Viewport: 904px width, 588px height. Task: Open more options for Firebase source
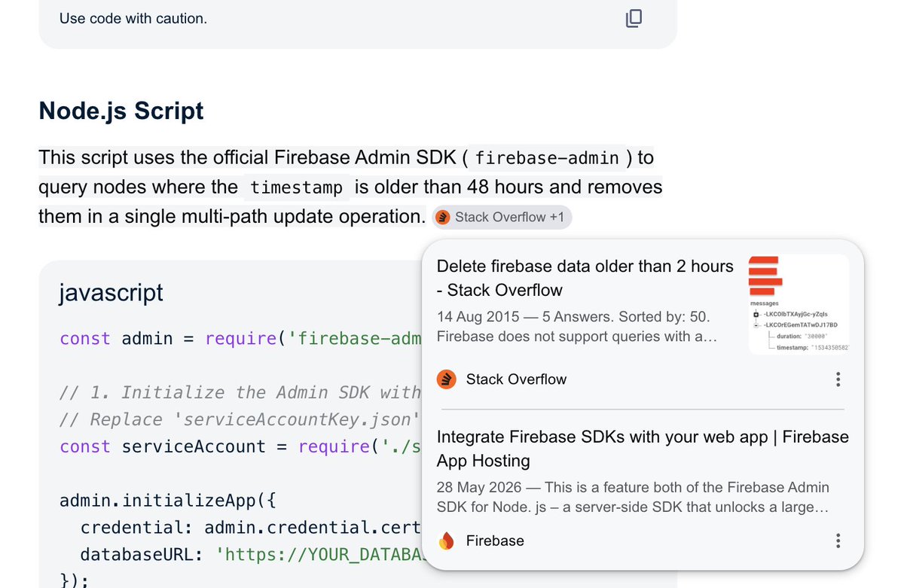click(838, 541)
